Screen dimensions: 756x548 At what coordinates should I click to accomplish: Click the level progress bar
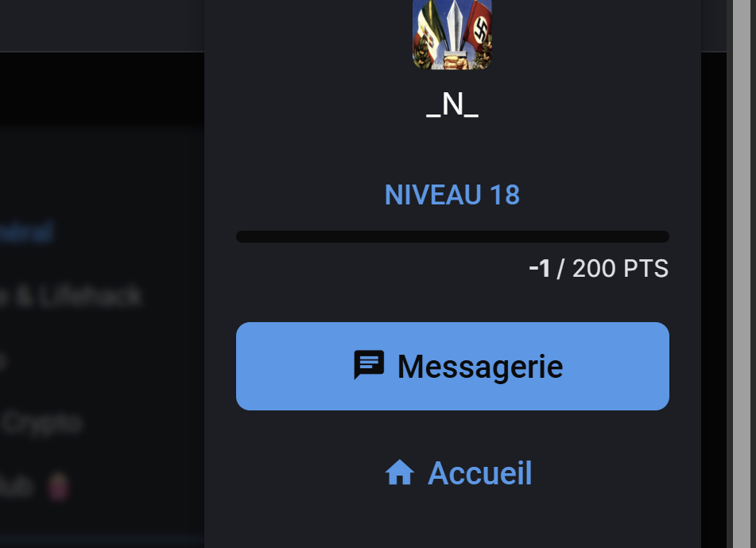coord(452,236)
